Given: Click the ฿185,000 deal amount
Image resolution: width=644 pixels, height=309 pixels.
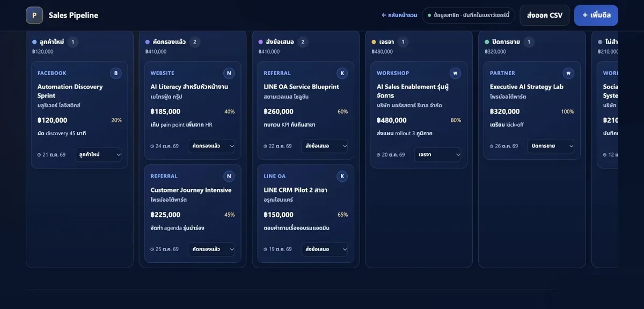Looking at the screenshot, I should click(x=165, y=112).
